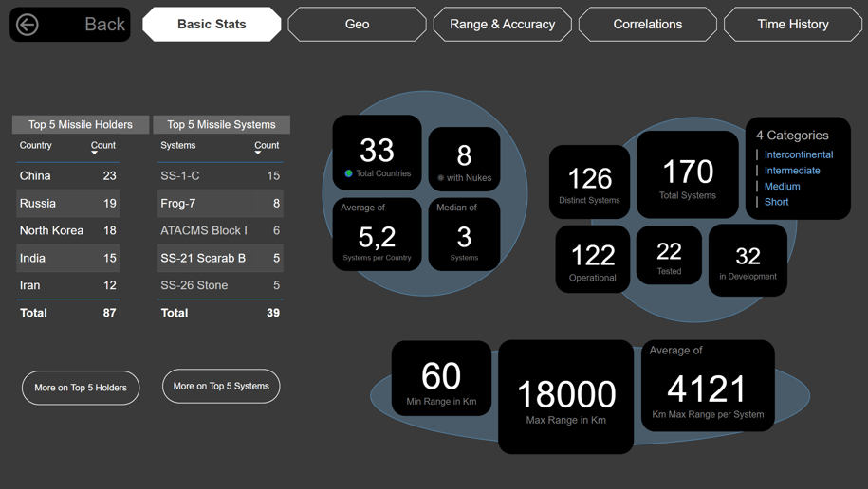Click the Top 5 Missile Holders header
868x489 pixels.
click(81, 124)
